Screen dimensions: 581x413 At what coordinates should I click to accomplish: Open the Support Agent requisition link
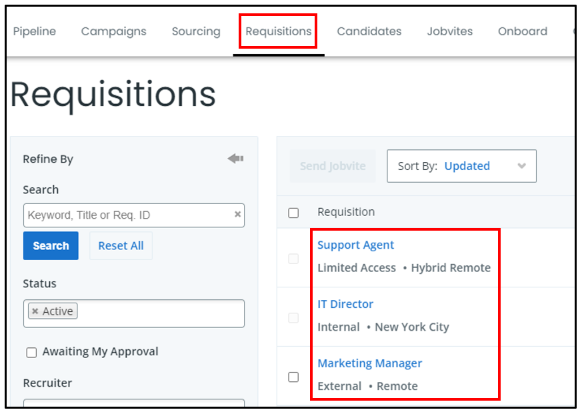coord(355,245)
